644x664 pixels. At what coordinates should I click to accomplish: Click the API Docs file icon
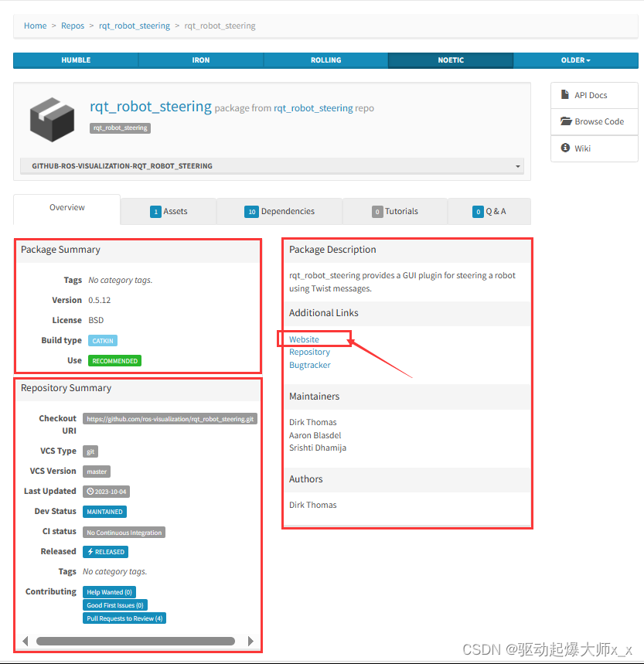pyautogui.click(x=565, y=94)
